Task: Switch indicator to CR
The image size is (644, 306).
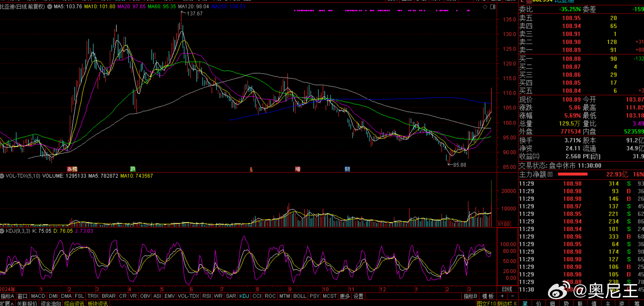Action: (x=123, y=296)
